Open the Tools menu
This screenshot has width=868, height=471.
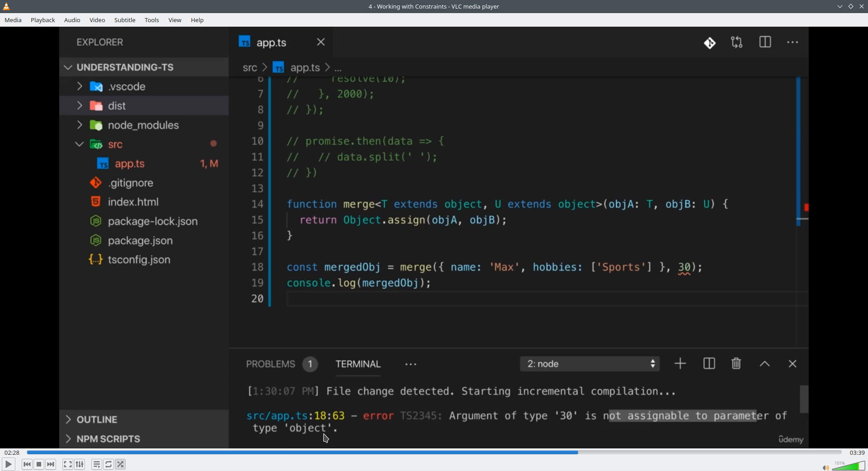point(152,20)
